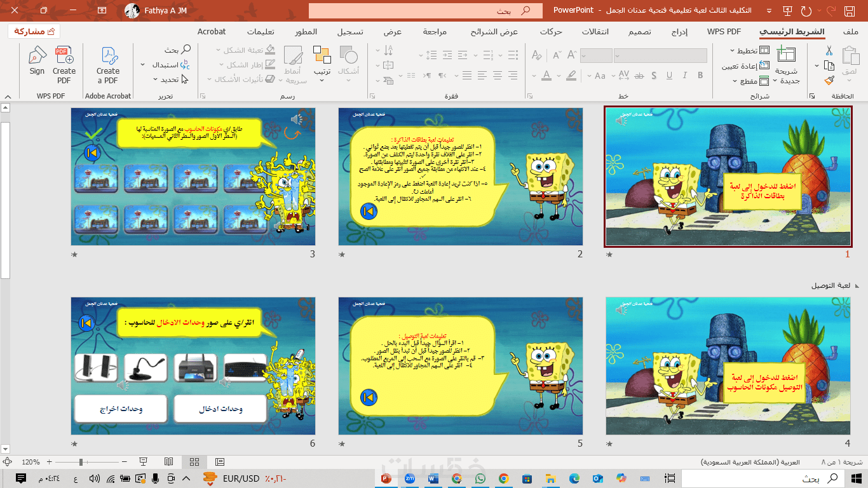Click the Windows taskbar search box
The image size is (868, 488).
[x=763, y=478]
